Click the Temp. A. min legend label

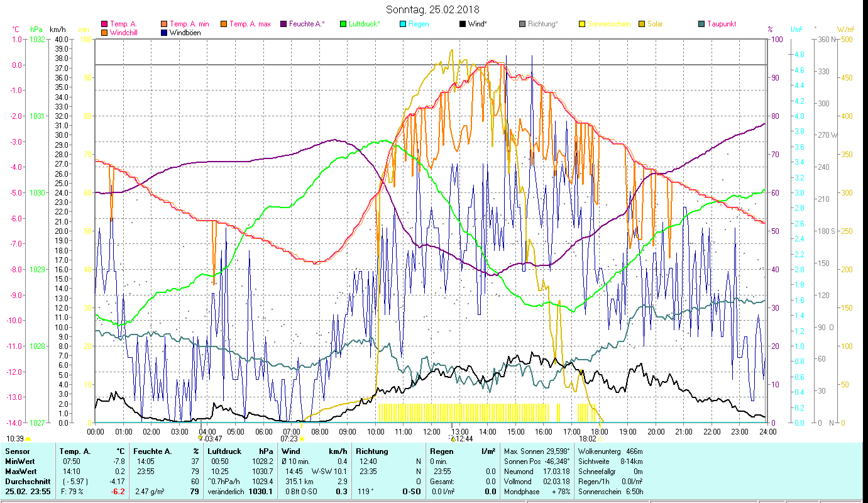click(x=189, y=25)
